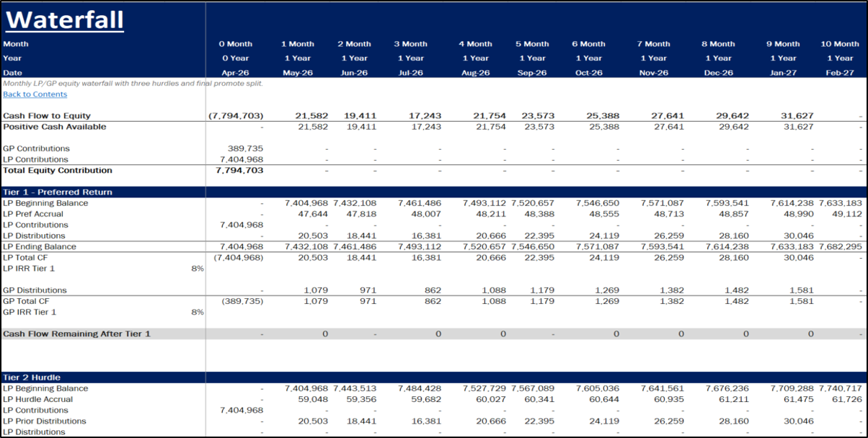
Task: Select the LP Contributions value 7,404,968 under contributions
Action: (242, 159)
